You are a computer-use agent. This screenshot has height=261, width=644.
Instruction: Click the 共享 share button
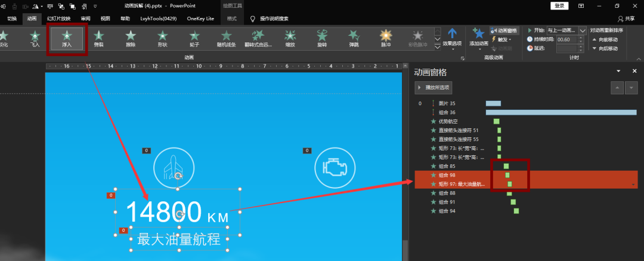[x=626, y=19]
